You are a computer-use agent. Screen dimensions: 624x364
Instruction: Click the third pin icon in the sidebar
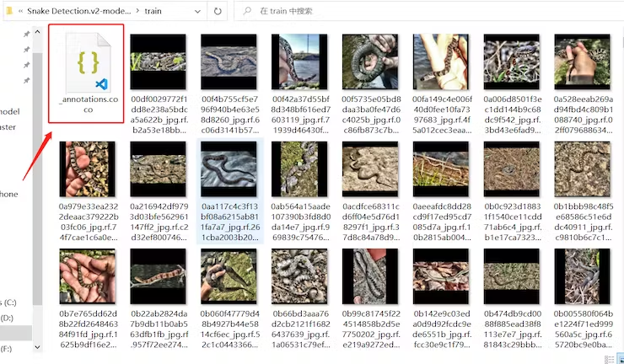click(x=26, y=65)
